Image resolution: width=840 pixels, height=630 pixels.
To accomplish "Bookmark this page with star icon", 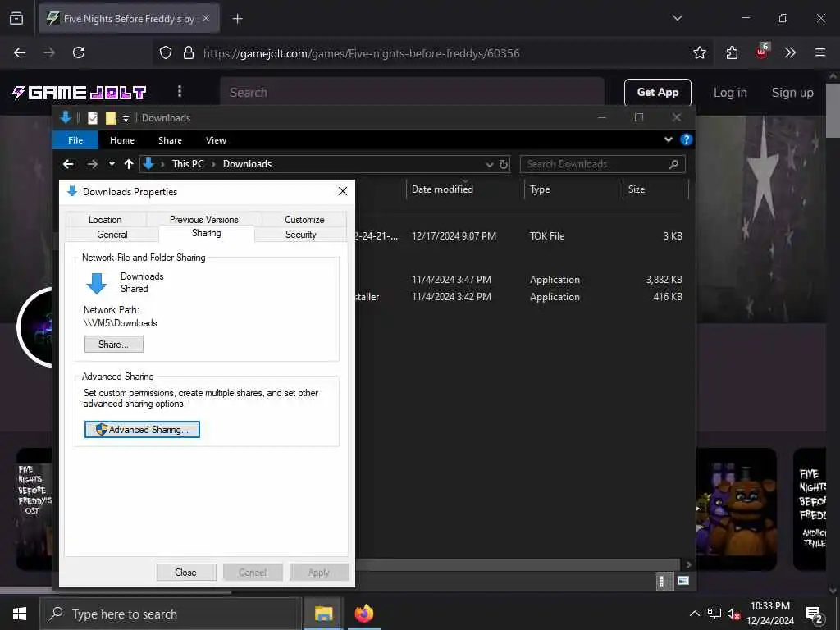I will [699, 52].
